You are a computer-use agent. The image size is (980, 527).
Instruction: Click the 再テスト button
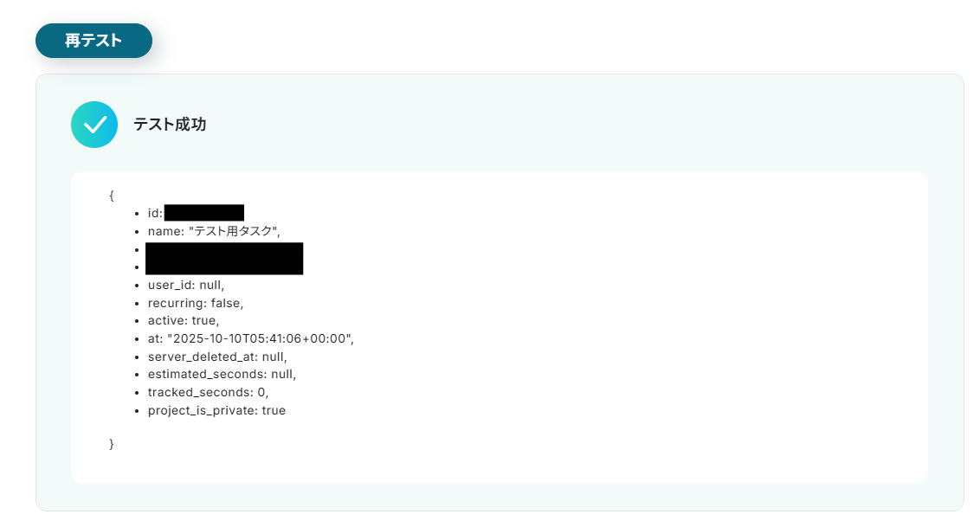93,41
